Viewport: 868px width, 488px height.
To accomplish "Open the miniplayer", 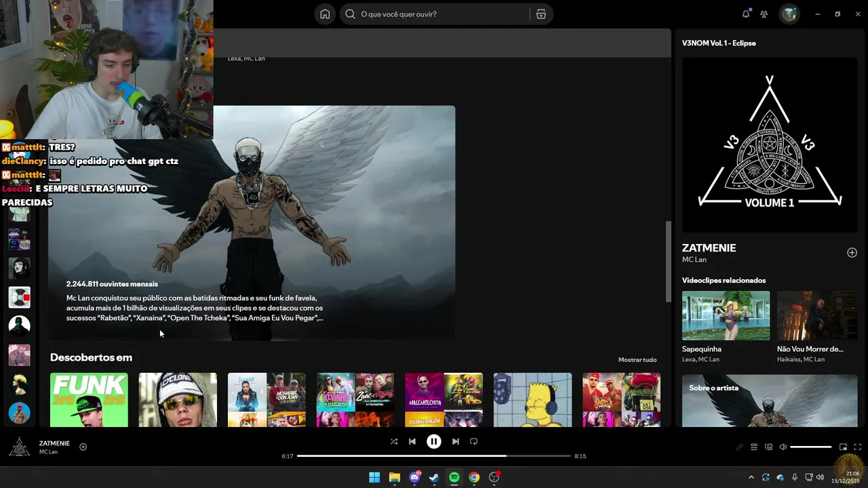I will [843, 447].
